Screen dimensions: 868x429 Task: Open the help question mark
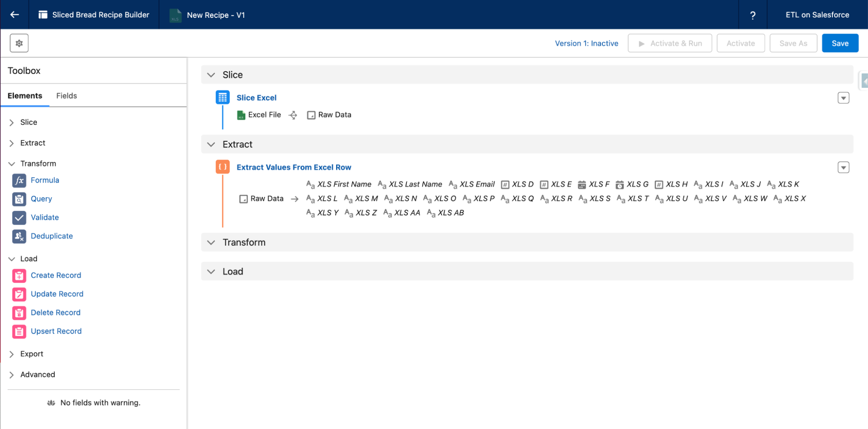pyautogui.click(x=752, y=15)
